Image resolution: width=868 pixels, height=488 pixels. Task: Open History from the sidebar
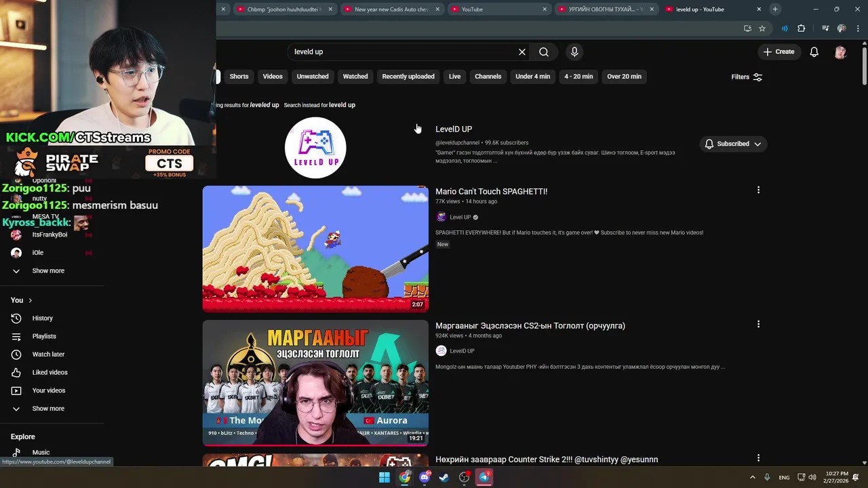[42, 318]
